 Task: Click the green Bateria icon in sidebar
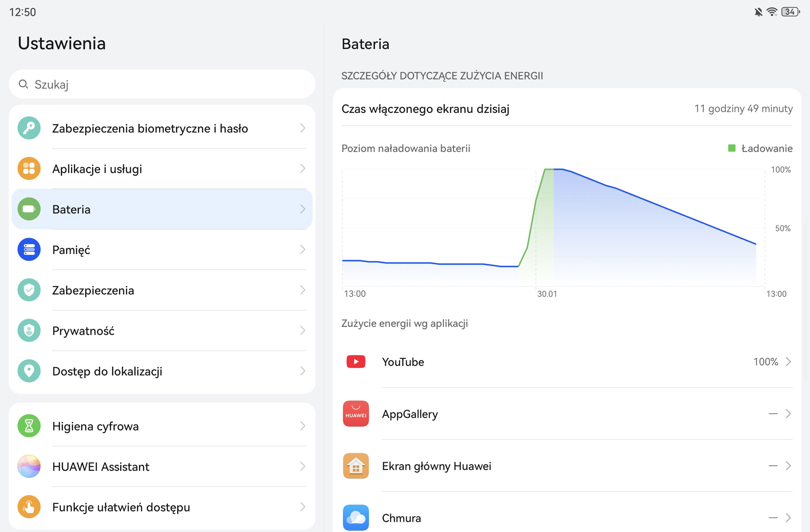pos(29,209)
